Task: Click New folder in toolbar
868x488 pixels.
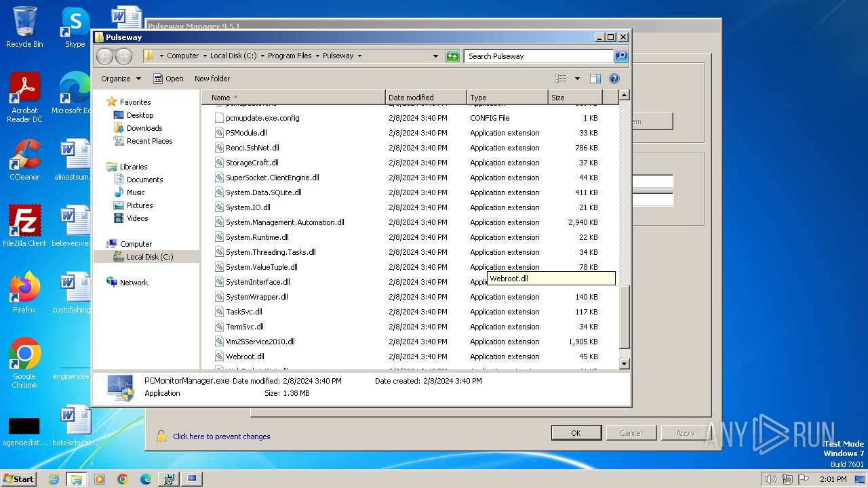Action: (212, 79)
